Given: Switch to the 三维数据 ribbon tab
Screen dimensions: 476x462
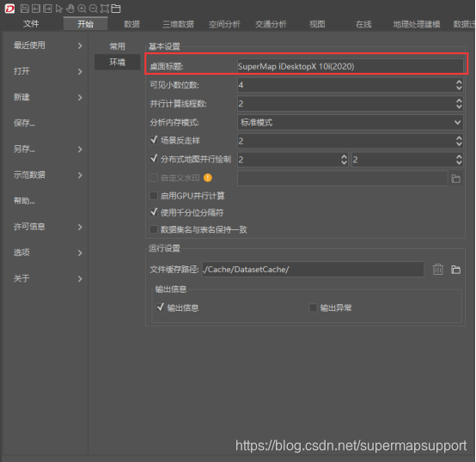Looking at the screenshot, I should tap(178, 24).
